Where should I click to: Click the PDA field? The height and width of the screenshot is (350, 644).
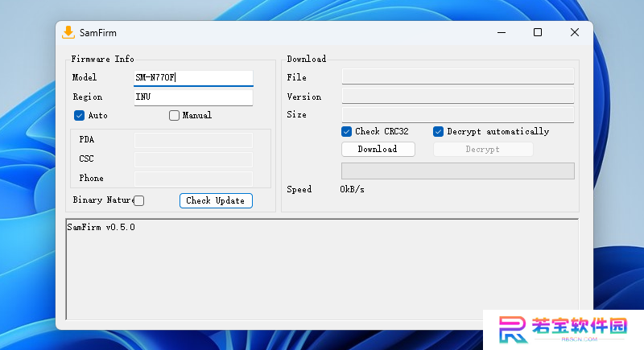(x=193, y=140)
